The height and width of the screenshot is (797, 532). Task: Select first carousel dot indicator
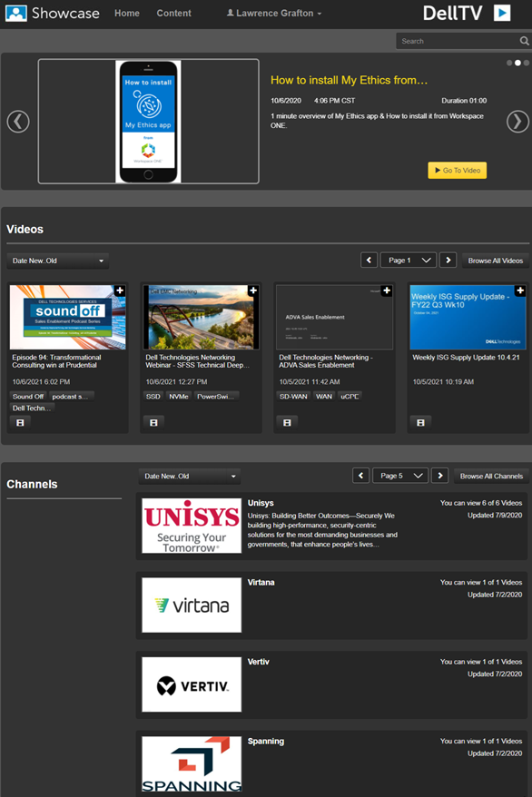[x=509, y=63]
